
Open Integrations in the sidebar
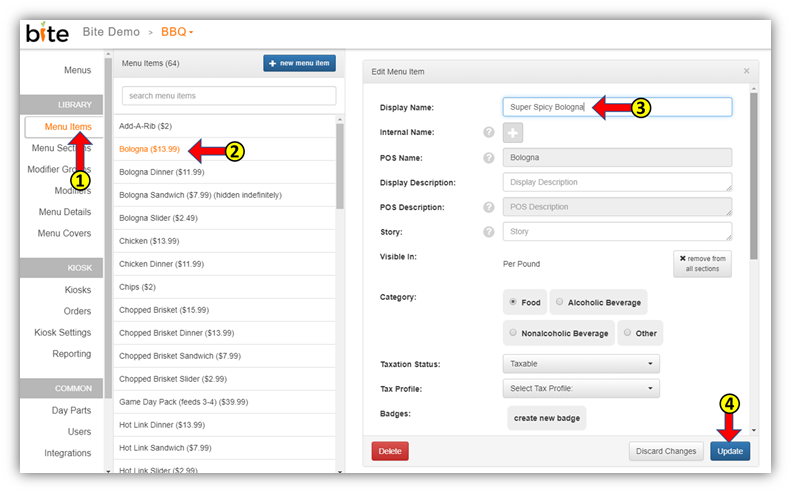coord(68,453)
